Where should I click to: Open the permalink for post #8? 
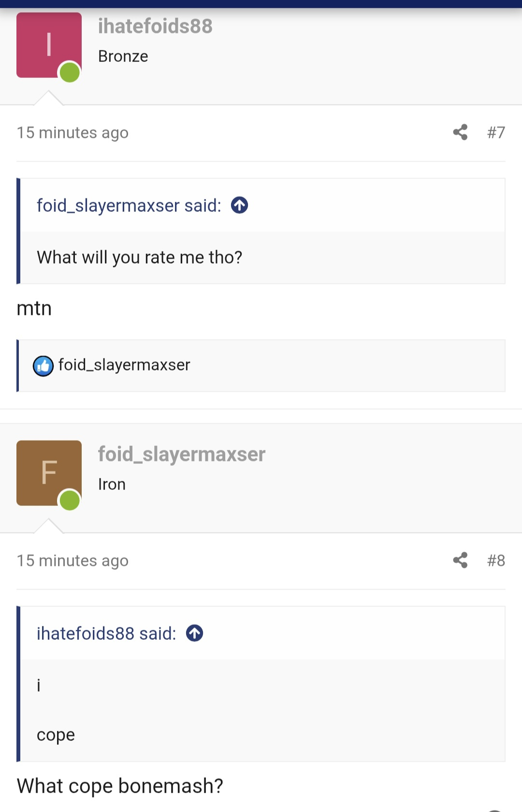tap(496, 560)
